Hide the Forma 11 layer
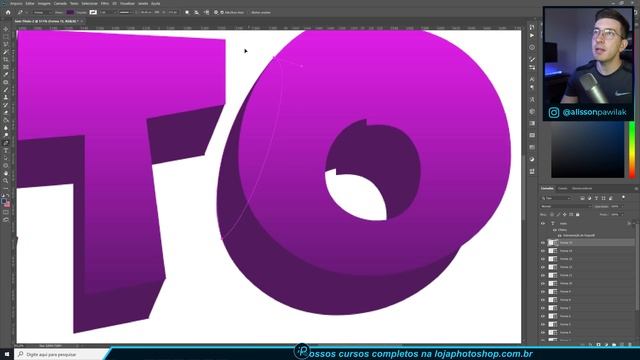The image size is (640, 360). 543,275
